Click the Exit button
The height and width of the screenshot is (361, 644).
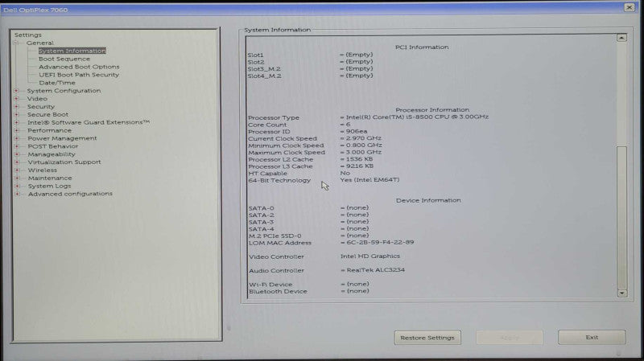click(592, 337)
